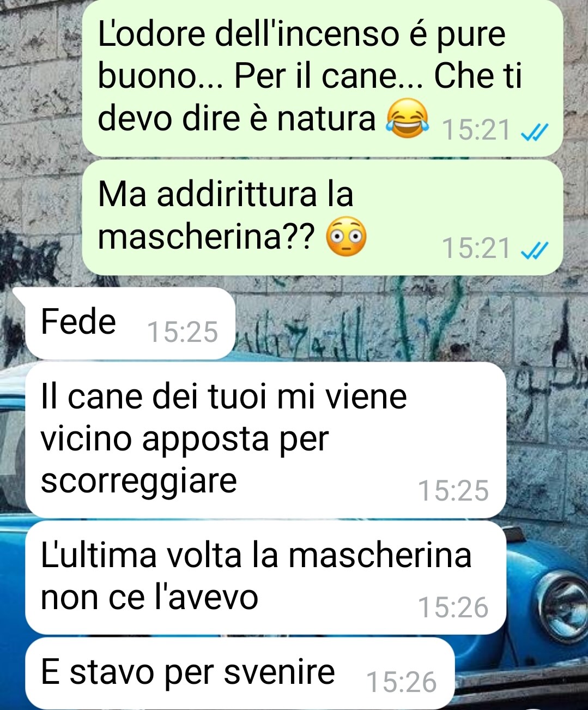Tap the 15:26 timestamp on 'E stavo per svenire'
Screen dimensions: 588x710
click(402, 682)
